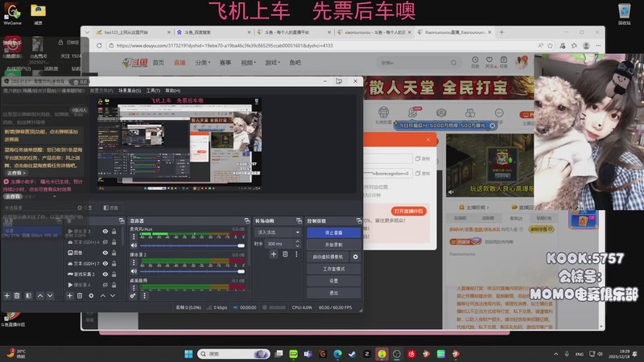The width and height of the screenshot is (644, 362).
Task: Switch to hao123 browser tab
Action: pos(133,32)
